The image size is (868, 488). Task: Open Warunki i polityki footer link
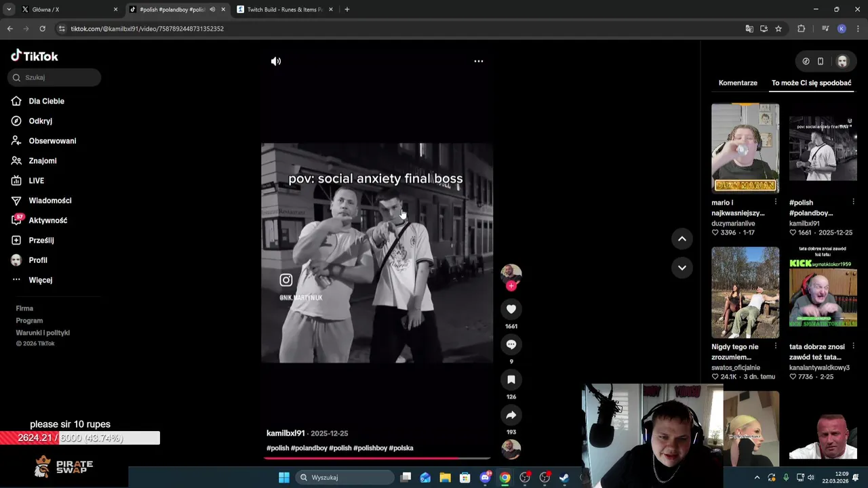click(43, 333)
